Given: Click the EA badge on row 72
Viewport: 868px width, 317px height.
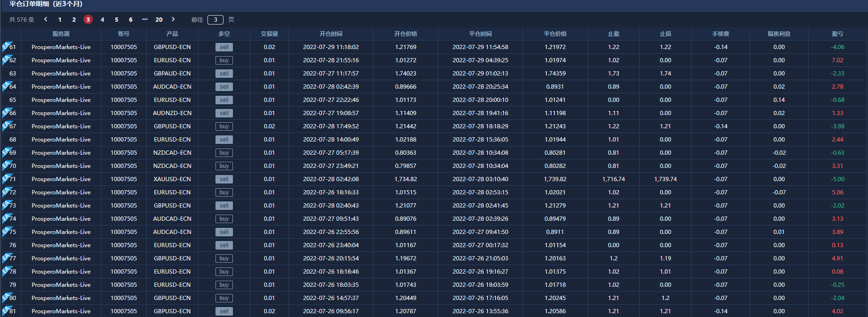Looking at the screenshot, I should pyautogui.click(x=6, y=191).
